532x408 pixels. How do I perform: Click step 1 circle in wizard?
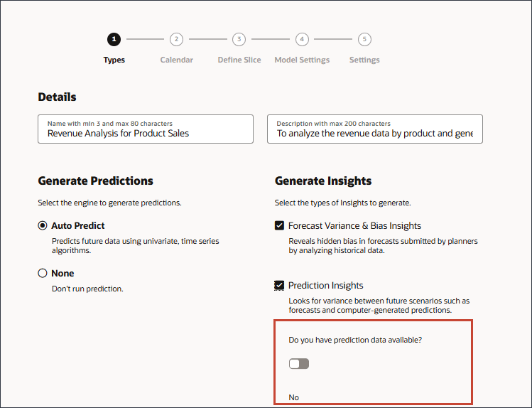click(114, 40)
